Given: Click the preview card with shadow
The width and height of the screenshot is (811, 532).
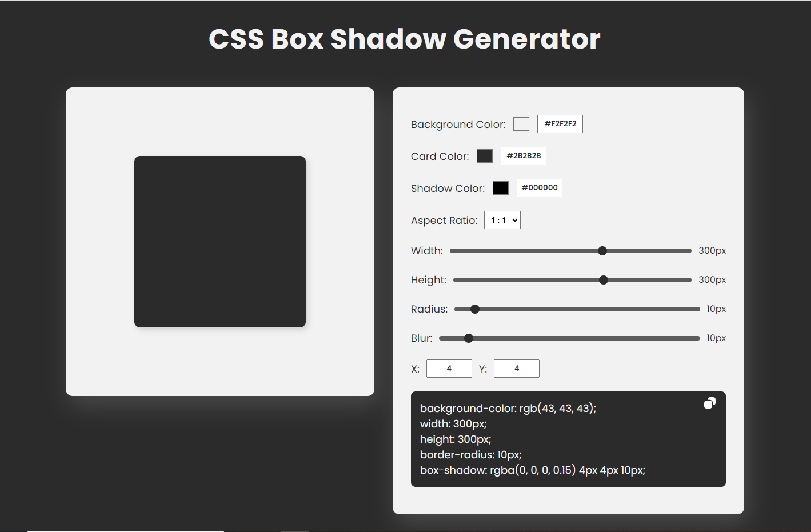Looking at the screenshot, I should [x=219, y=241].
